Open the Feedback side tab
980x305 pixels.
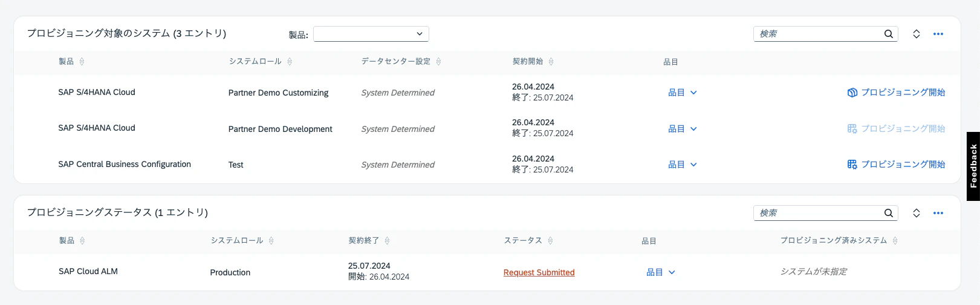[x=973, y=166]
